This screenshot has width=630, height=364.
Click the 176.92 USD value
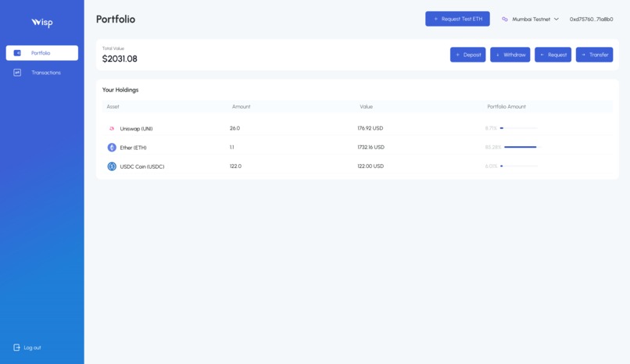pyautogui.click(x=370, y=128)
